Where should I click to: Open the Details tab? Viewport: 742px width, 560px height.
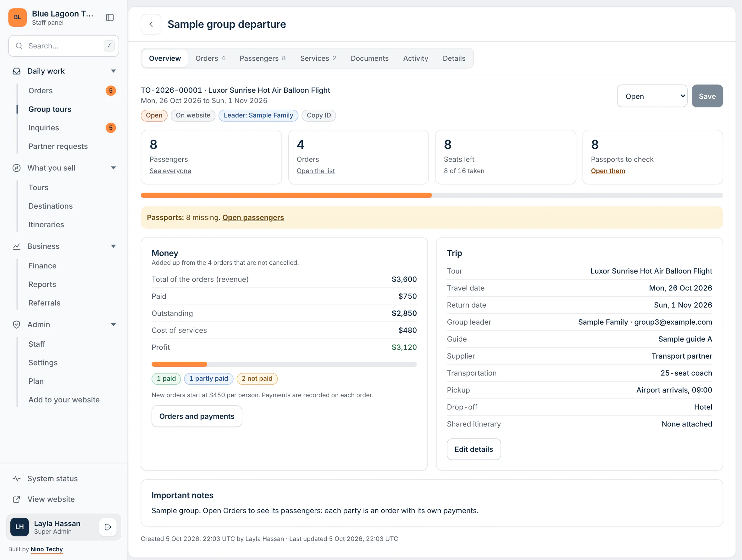[x=454, y=58]
